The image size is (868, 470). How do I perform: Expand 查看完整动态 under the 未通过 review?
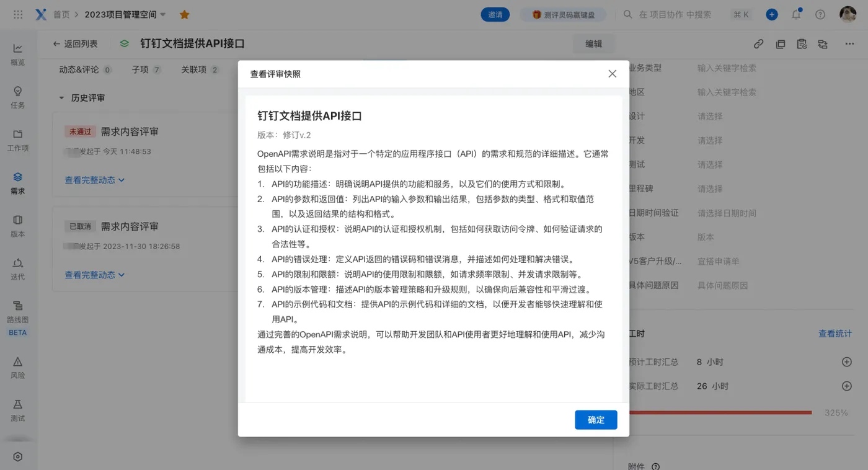pos(95,180)
